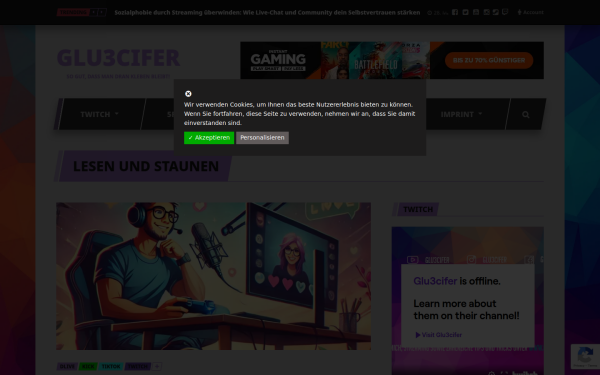Click the 'Lesen und Staunen' section heading
Image resolution: width=600 pixels, height=375 pixels.
tap(146, 166)
